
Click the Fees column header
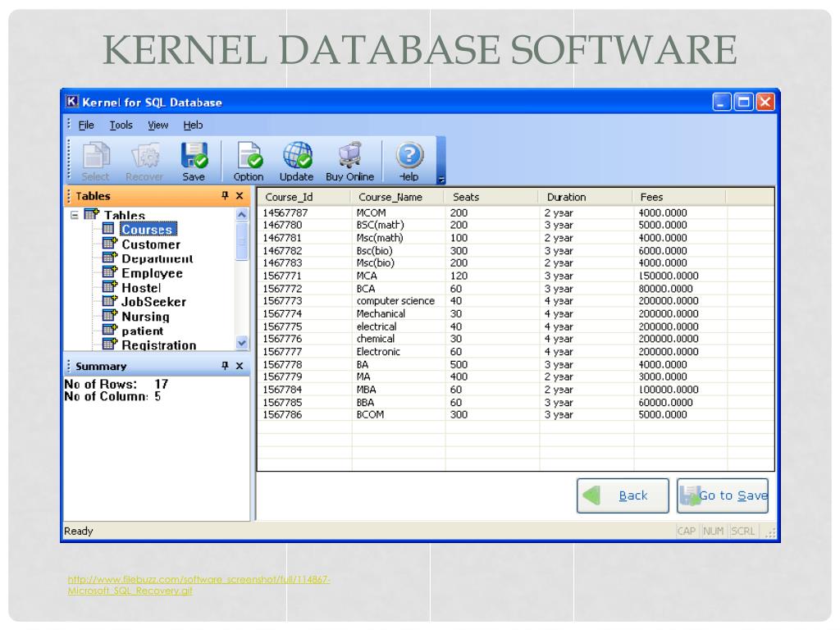[x=678, y=197]
